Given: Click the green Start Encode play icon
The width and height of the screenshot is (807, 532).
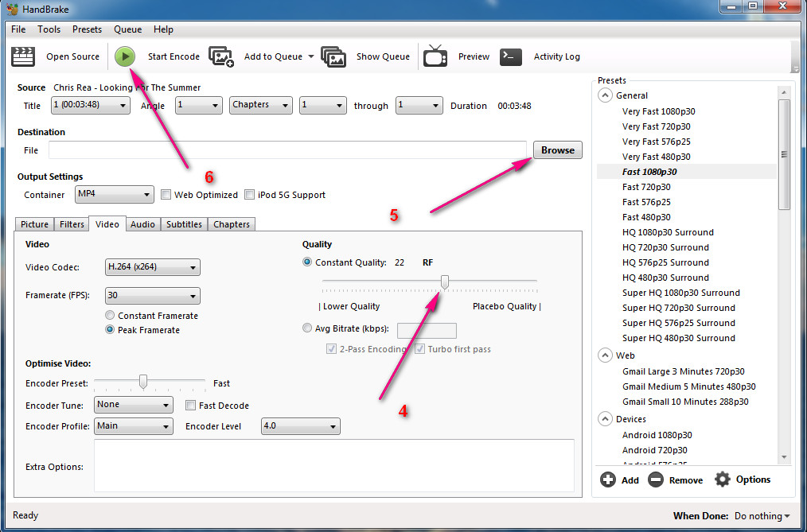Looking at the screenshot, I should 124,56.
